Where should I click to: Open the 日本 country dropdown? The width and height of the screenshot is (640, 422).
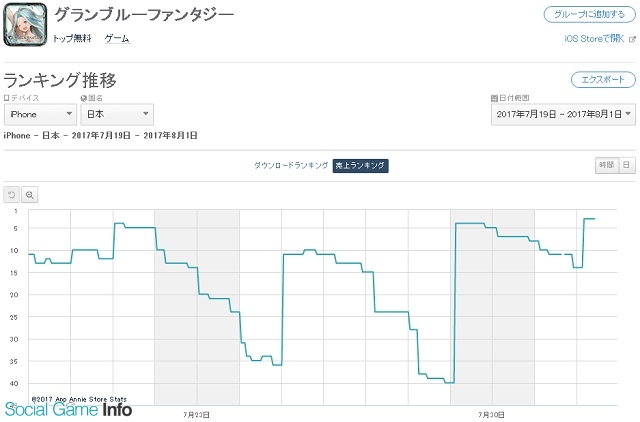coord(117,114)
